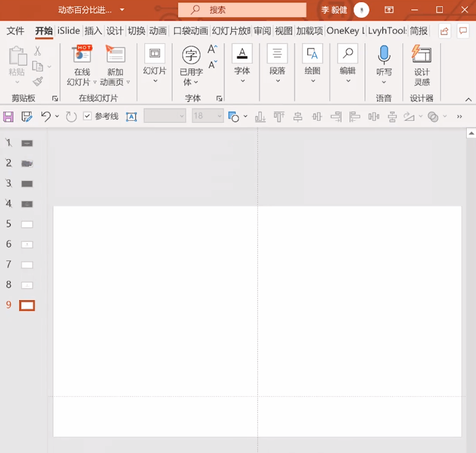The height and width of the screenshot is (453, 476).
Task: Open comments with speech bubble icon
Action: pyautogui.click(x=463, y=31)
